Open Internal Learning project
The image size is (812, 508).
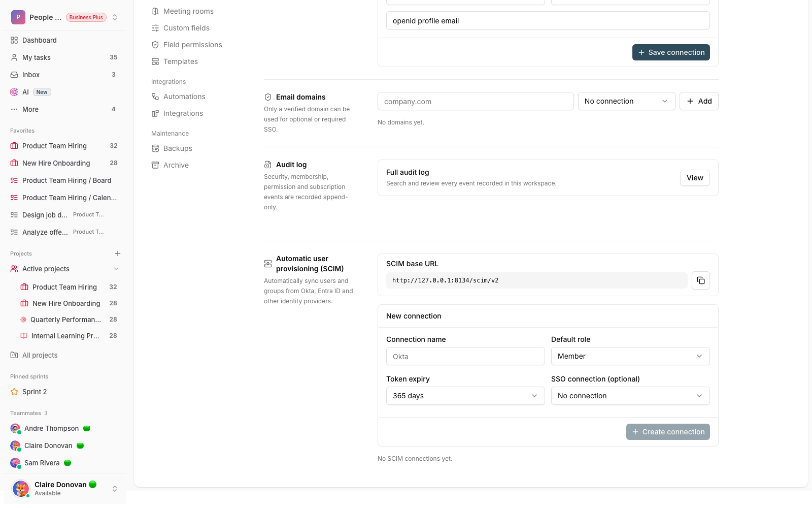[x=69, y=336]
